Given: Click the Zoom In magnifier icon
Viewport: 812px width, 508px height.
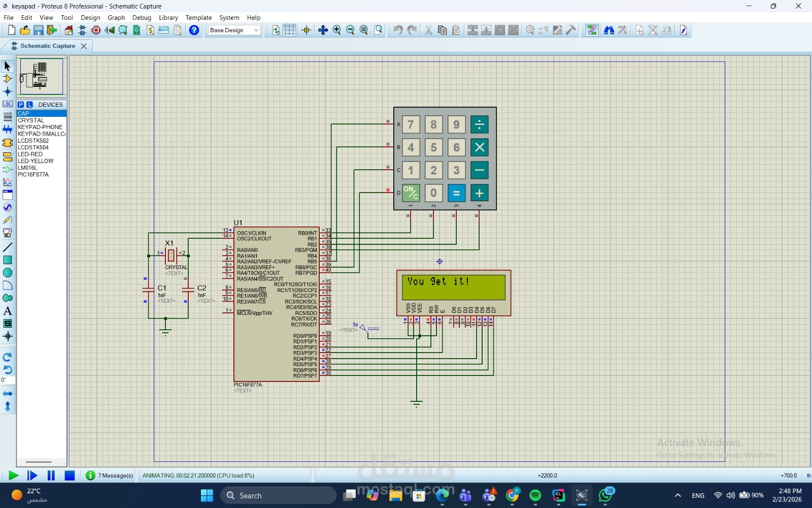Looking at the screenshot, I should point(336,30).
